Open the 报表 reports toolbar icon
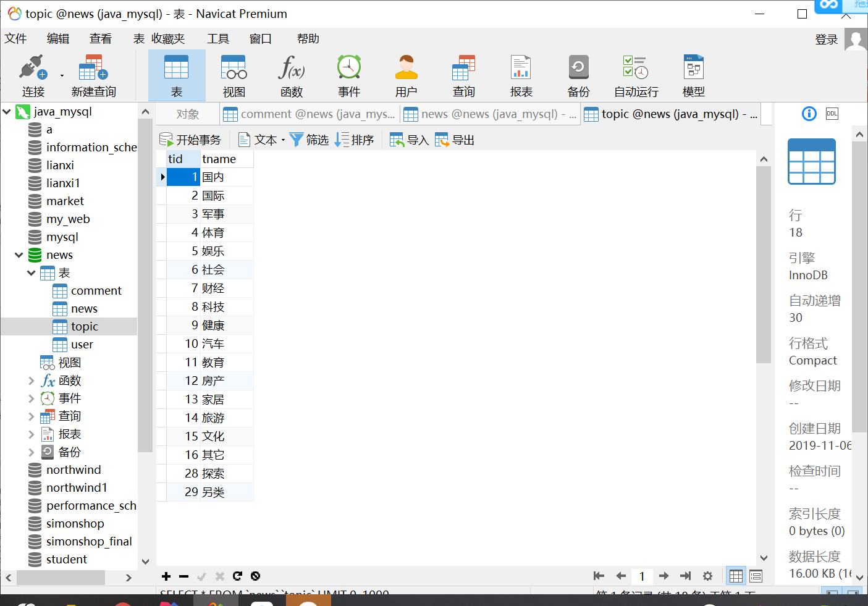This screenshot has width=868, height=606. pos(521,76)
